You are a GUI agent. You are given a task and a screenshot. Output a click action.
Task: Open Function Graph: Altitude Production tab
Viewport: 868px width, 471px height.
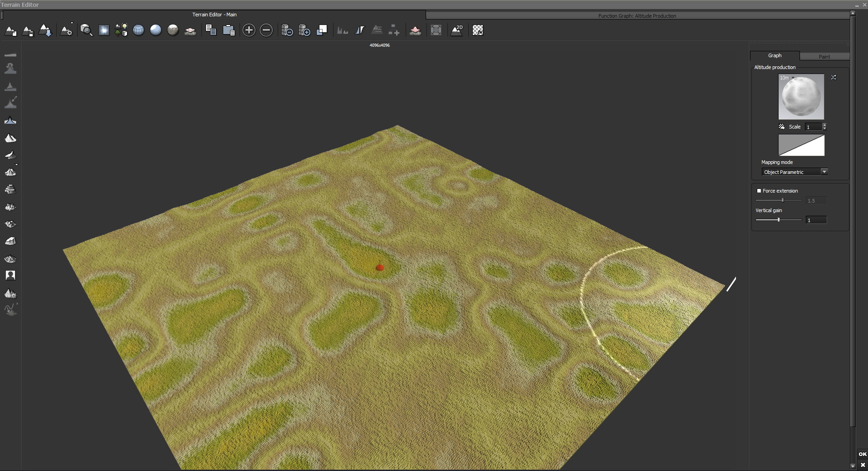pyautogui.click(x=637, y=16)
